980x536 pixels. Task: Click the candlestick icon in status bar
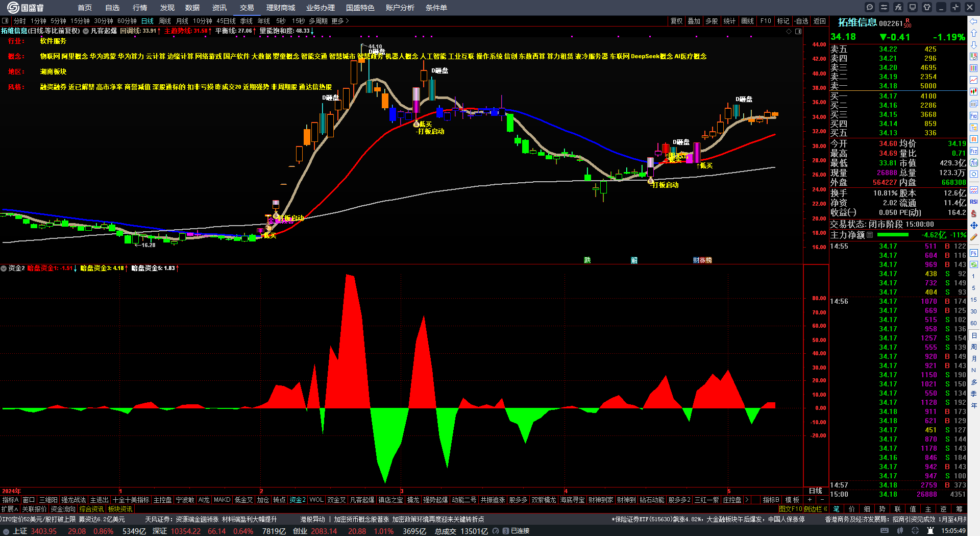pyautogui.click(x=900, y=531)
